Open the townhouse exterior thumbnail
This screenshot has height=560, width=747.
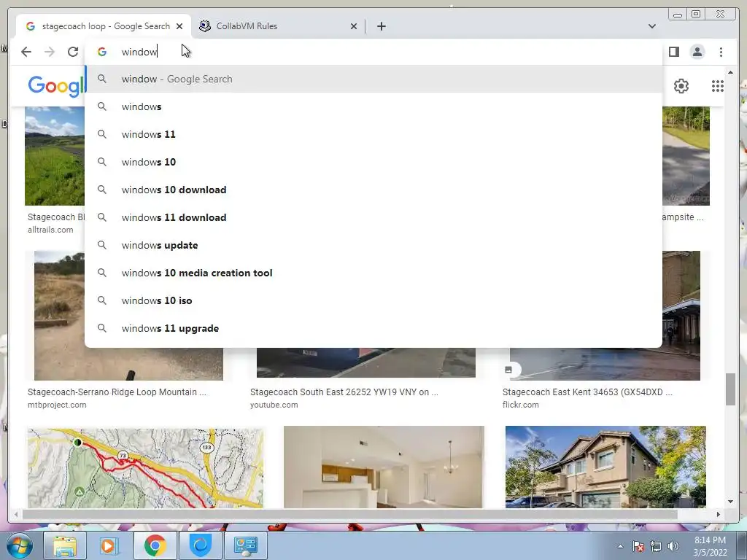click(605, 467)
